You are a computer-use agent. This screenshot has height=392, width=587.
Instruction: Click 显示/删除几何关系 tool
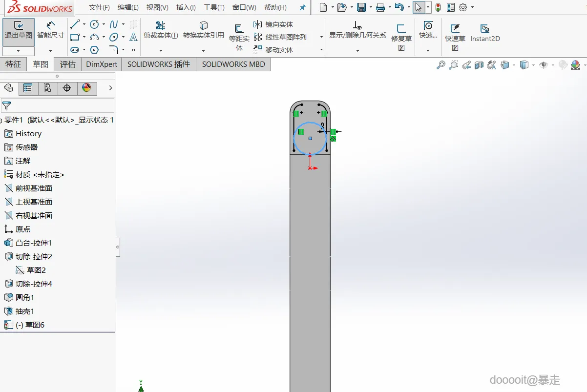click(357, 30)
